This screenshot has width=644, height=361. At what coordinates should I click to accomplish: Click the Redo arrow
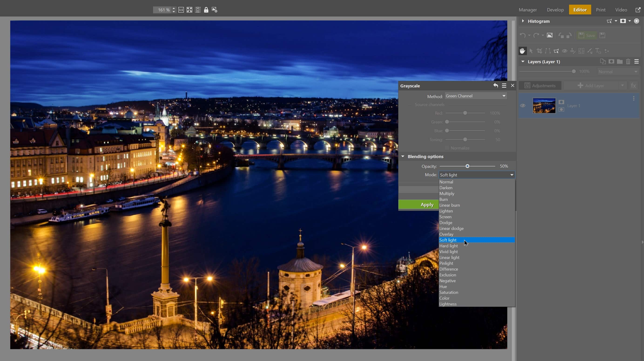point(536,36)
